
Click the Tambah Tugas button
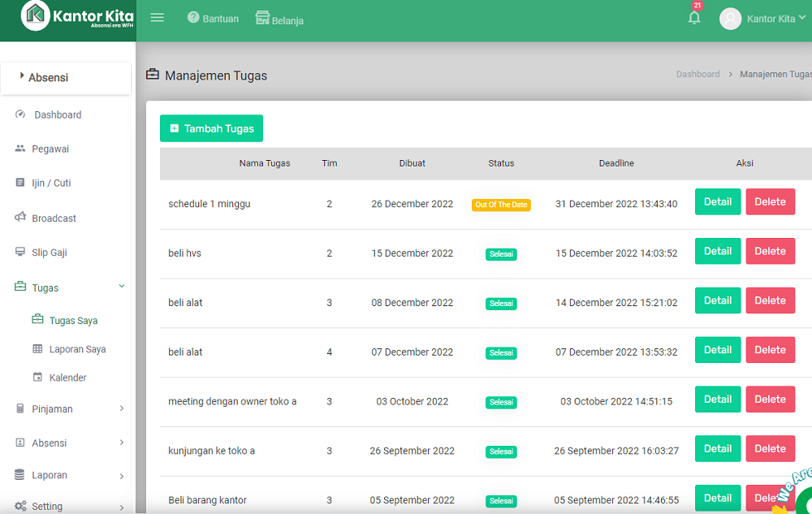tap(211, 128)
